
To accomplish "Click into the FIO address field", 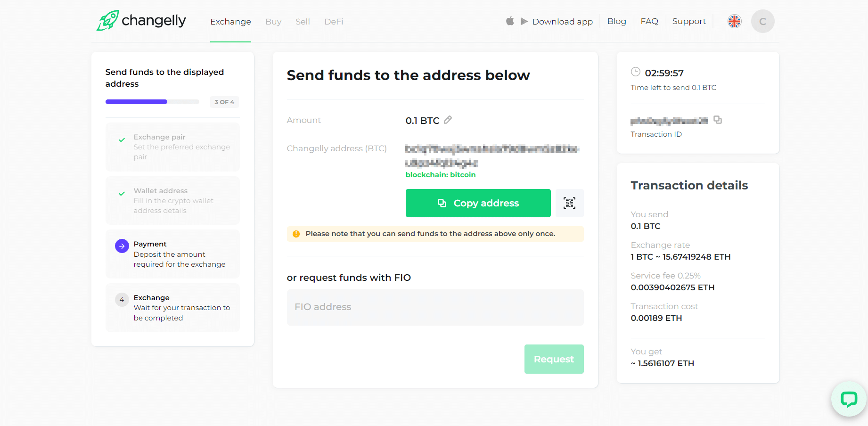I will tap(435, 307).
